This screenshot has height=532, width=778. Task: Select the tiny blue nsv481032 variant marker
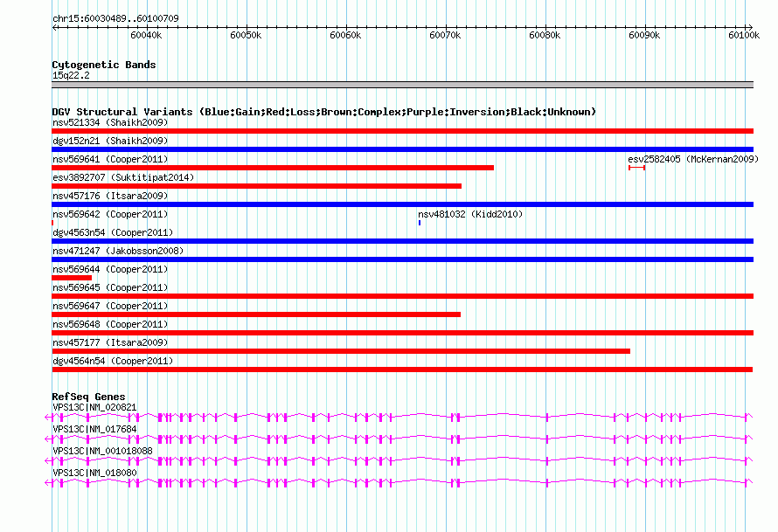click(x=420, y=223)
